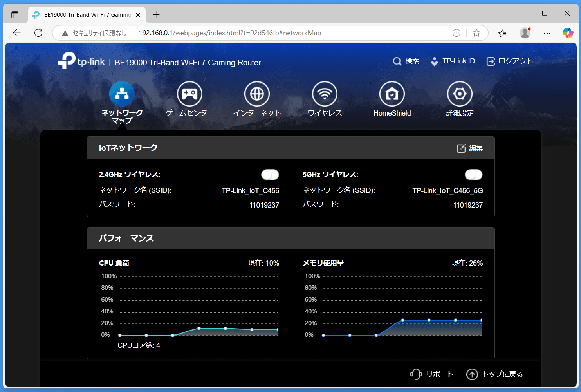Click the SSID text TP-Link_IoT_C456_5G
581x392 pixels.
(x=447, y=191)
